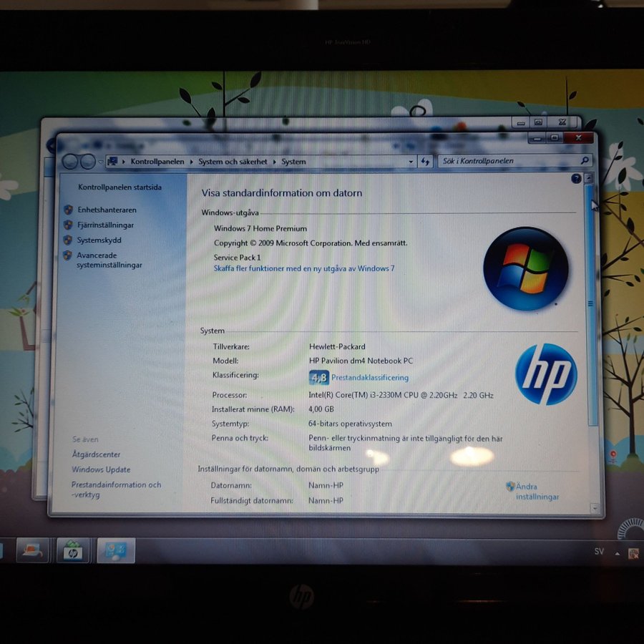Minimize the background window

point(520,122)
